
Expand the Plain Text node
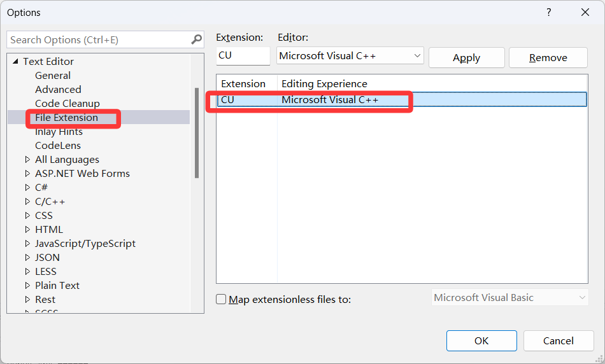27,285
